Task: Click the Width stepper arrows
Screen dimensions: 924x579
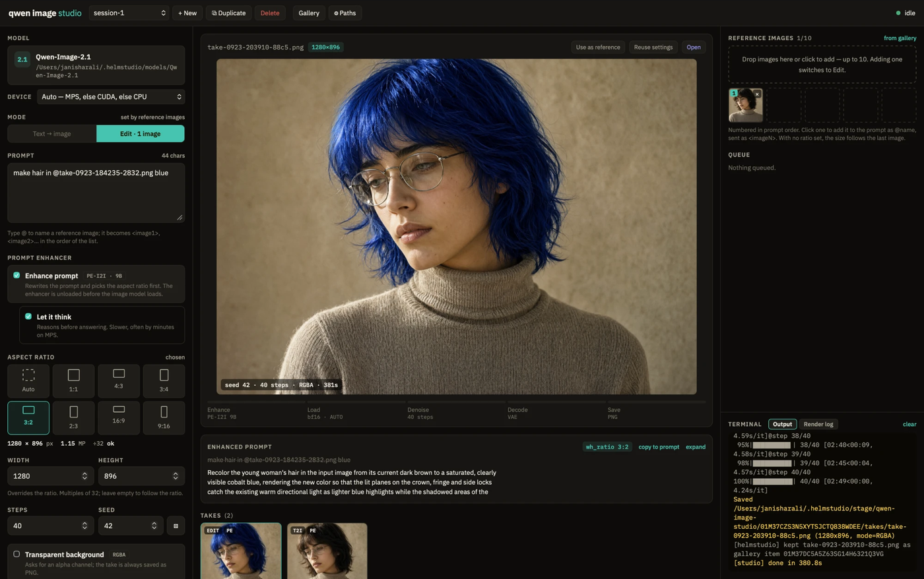Action: [84, 476]
